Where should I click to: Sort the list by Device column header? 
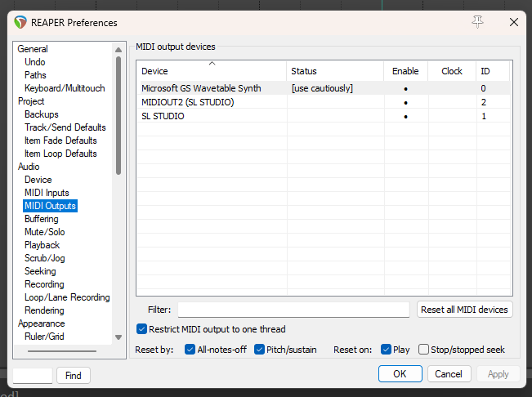click(212, 71)
